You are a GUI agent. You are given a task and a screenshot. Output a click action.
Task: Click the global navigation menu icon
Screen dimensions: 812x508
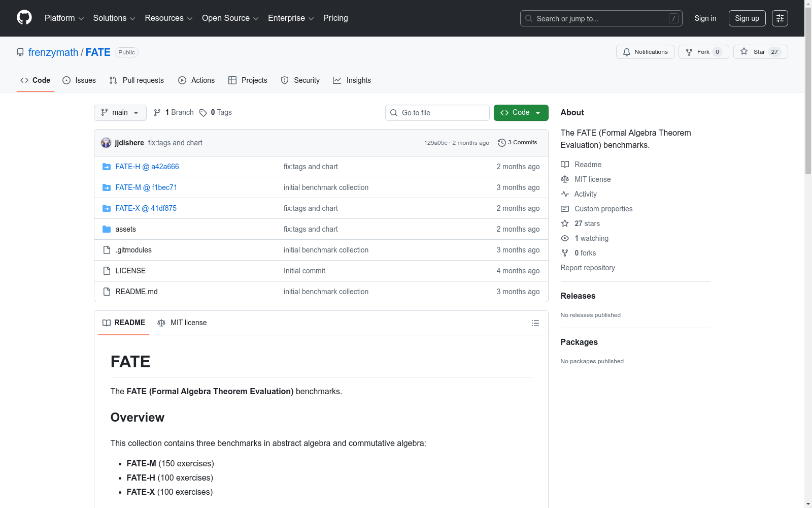coord(780,18)
